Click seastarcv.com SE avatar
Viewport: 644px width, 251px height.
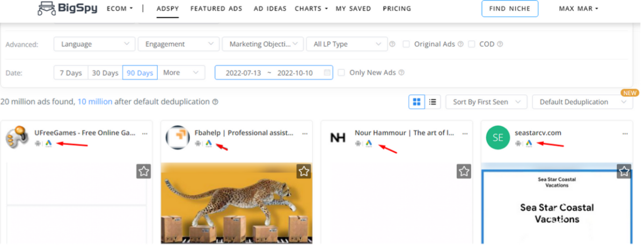pos(498,138)
